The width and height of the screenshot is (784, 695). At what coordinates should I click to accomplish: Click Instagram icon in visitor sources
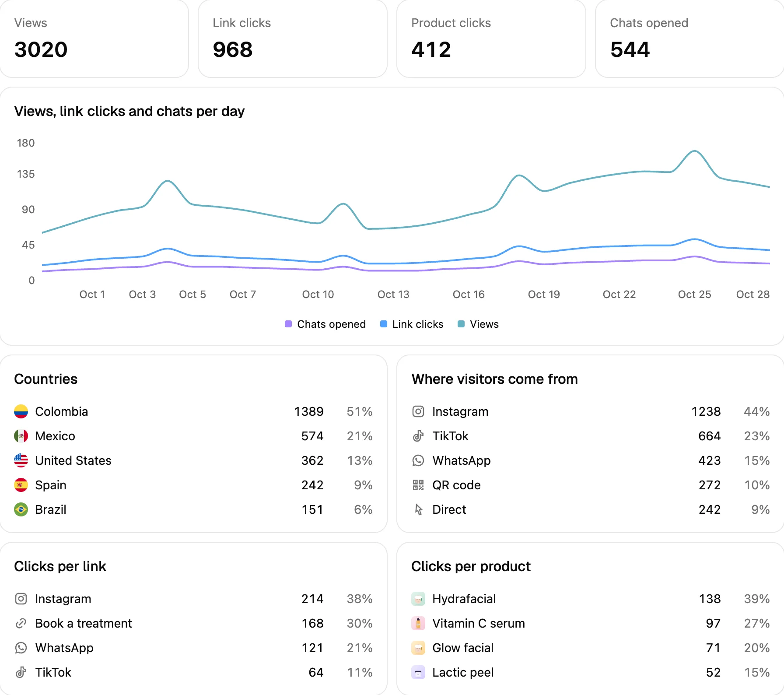coord(418,411)
